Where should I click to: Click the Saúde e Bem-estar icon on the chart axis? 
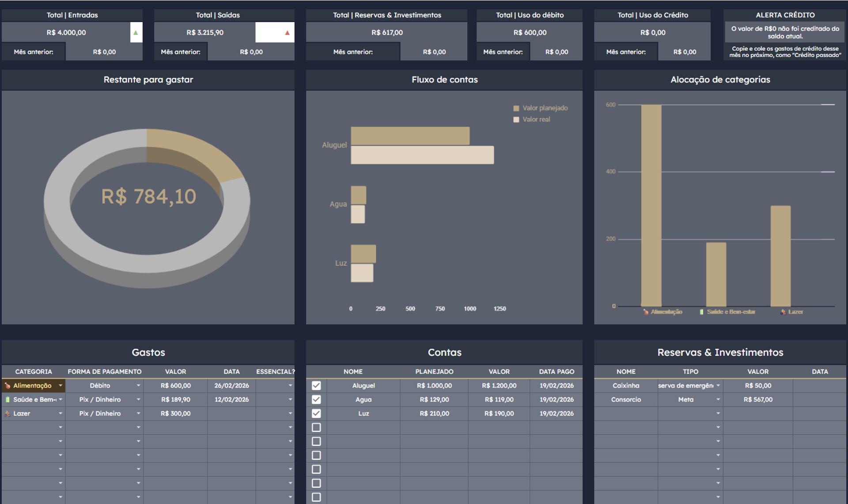(x=701, y=312)
